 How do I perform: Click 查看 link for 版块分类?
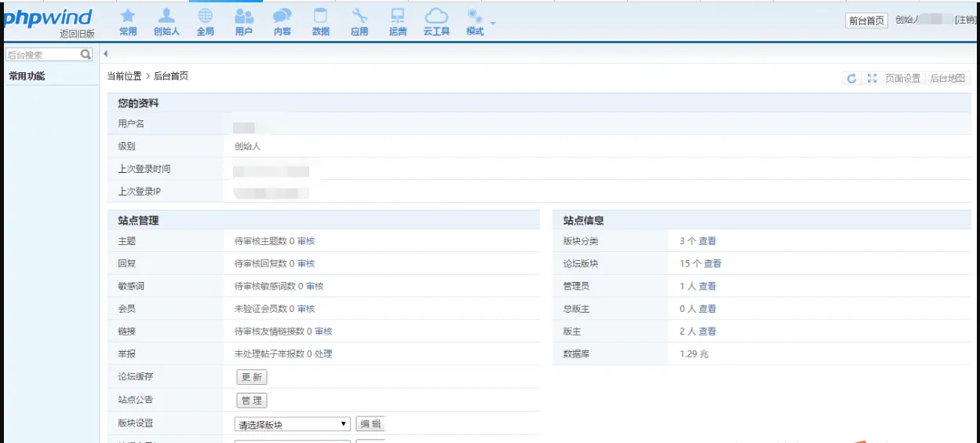707,241
